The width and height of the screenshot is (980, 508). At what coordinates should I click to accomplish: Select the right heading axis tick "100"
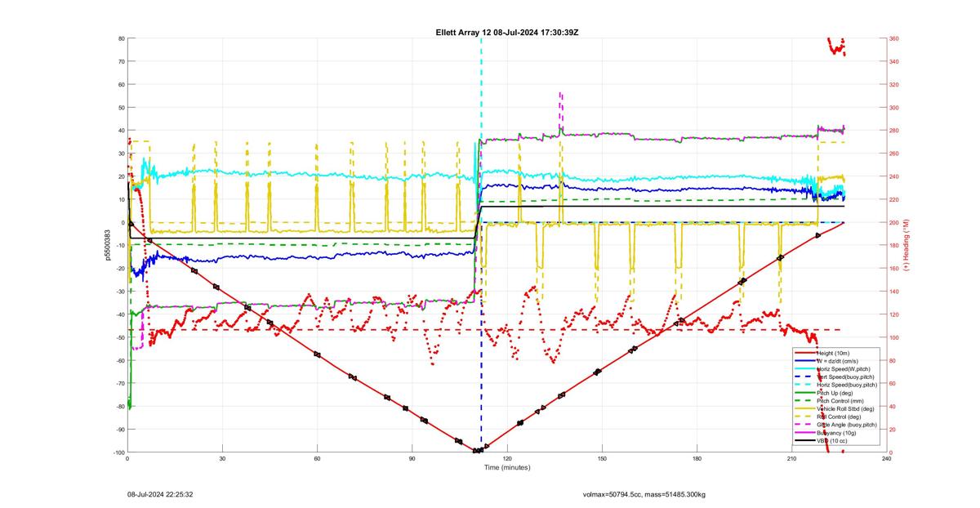894,337
